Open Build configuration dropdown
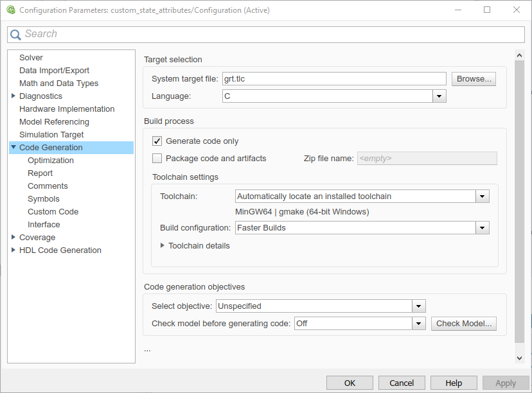Screen dimensions: 532x393 [x=482, y=228]
